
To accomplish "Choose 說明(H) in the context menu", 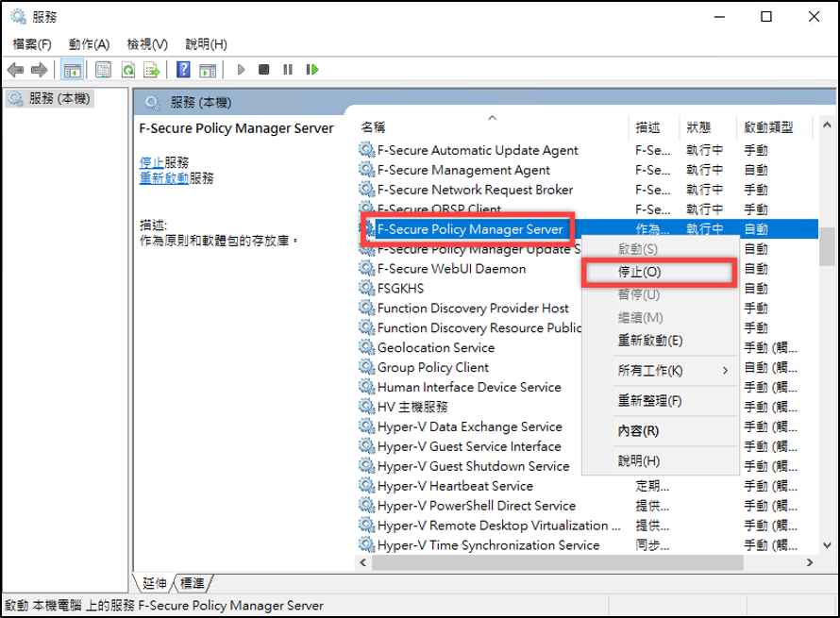I will coord(660,461).
